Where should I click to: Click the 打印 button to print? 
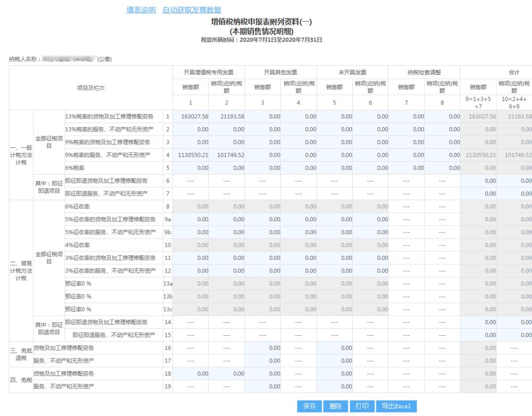[x=362, y=406]
